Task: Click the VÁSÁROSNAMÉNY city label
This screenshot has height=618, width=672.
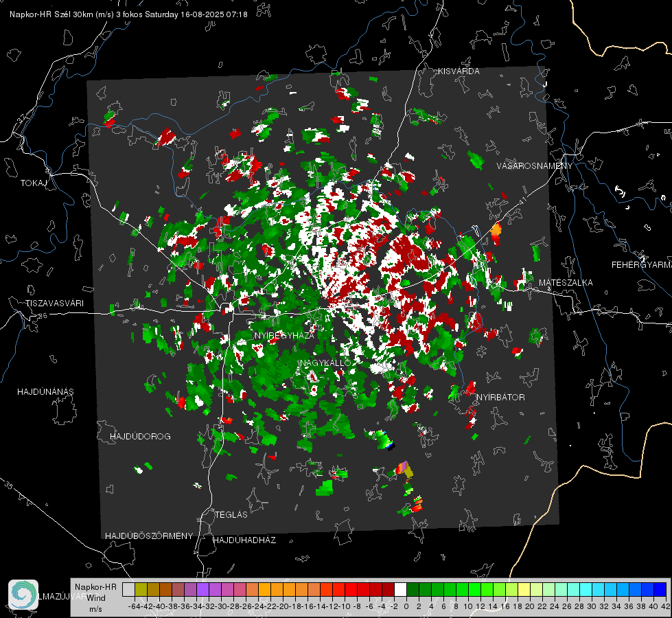Action: tap(535, 166)
